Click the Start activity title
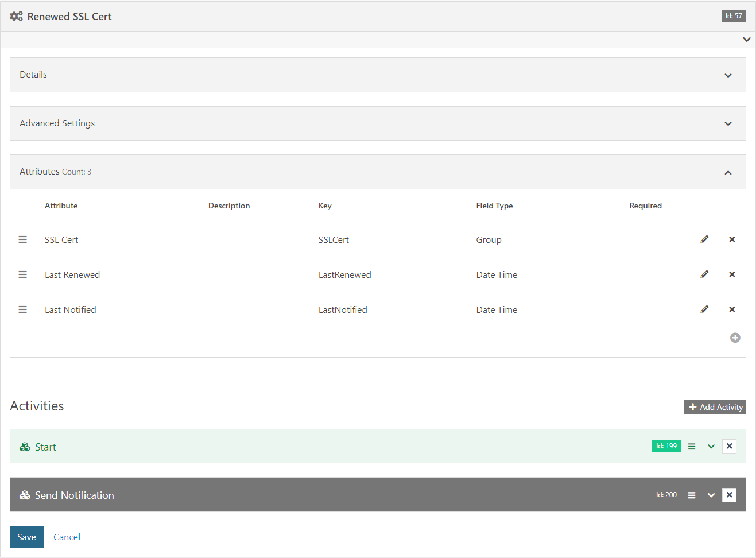The image size is (756, 558). 45,447
